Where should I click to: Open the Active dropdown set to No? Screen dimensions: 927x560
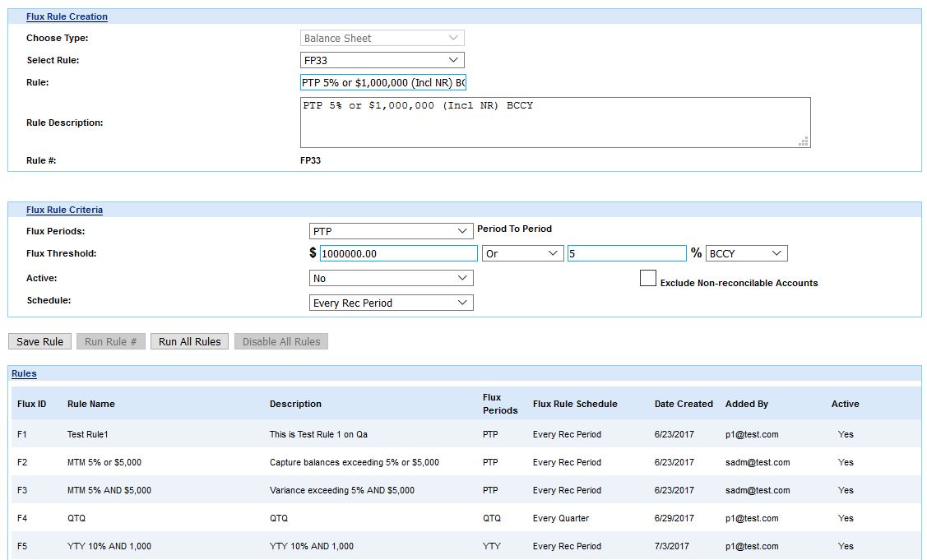point(390,278)
